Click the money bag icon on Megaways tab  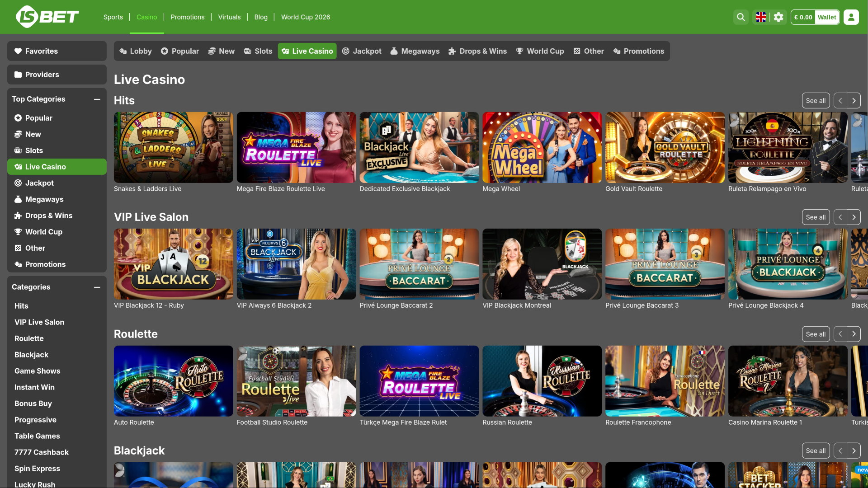click(394, 51)
